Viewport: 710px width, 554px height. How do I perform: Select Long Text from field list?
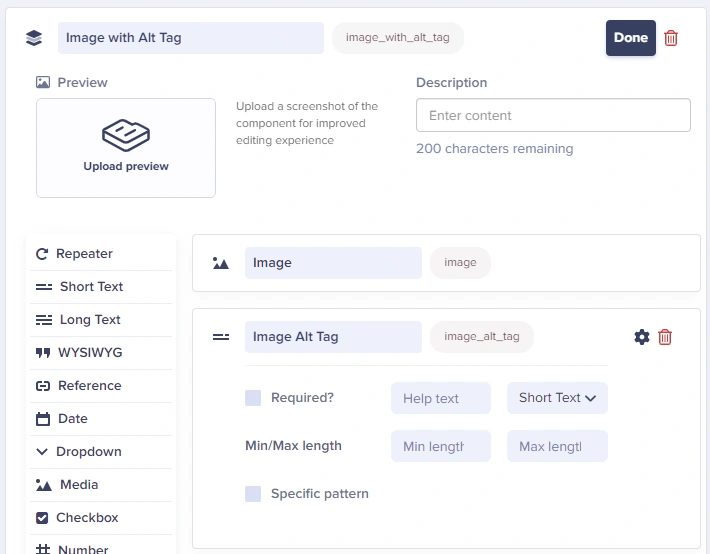coord(89,320)
